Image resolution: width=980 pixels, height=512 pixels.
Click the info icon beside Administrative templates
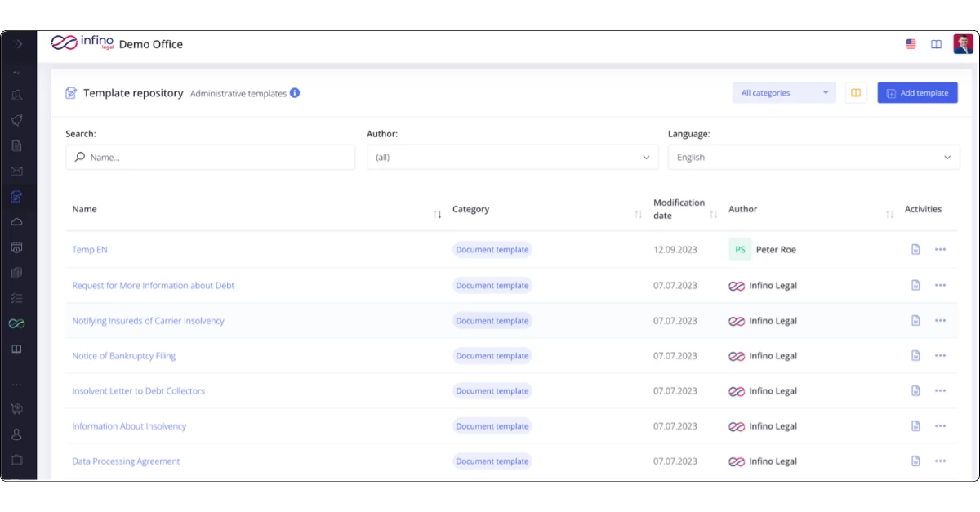[x=295, y=93]
